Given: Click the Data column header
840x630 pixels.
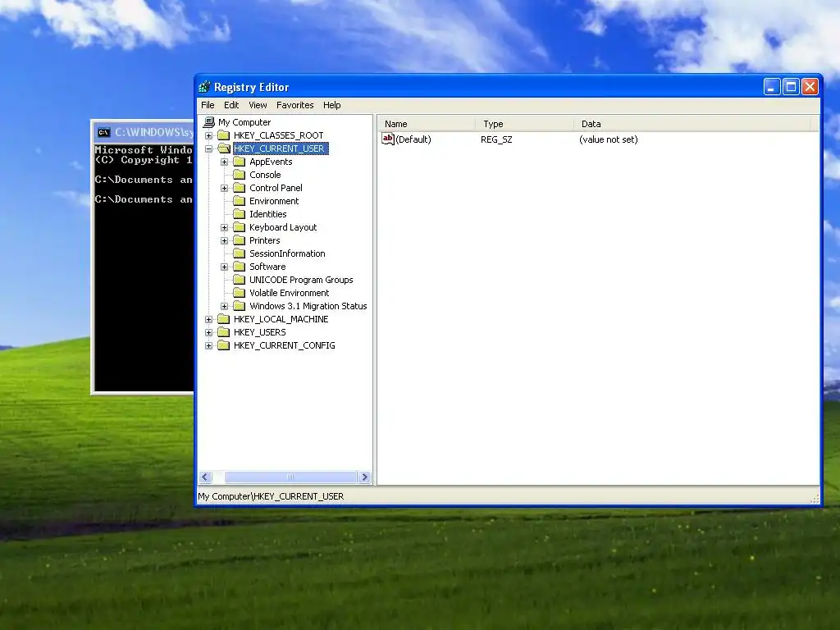Looking at the screenshot, I should pos(692,124).
